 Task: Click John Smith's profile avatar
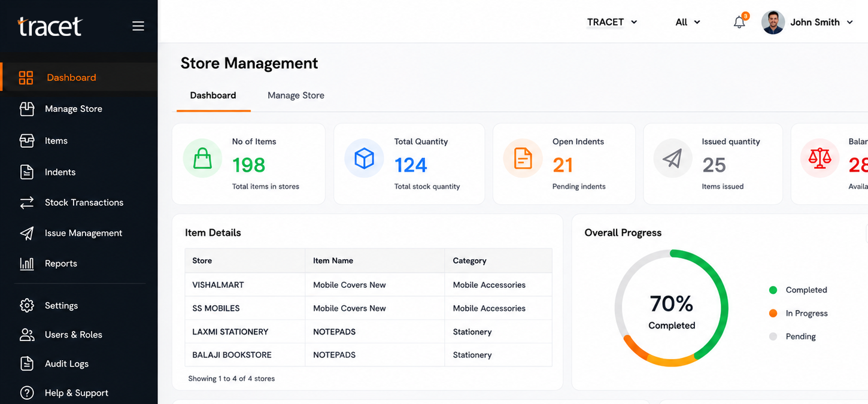point(773,22)
